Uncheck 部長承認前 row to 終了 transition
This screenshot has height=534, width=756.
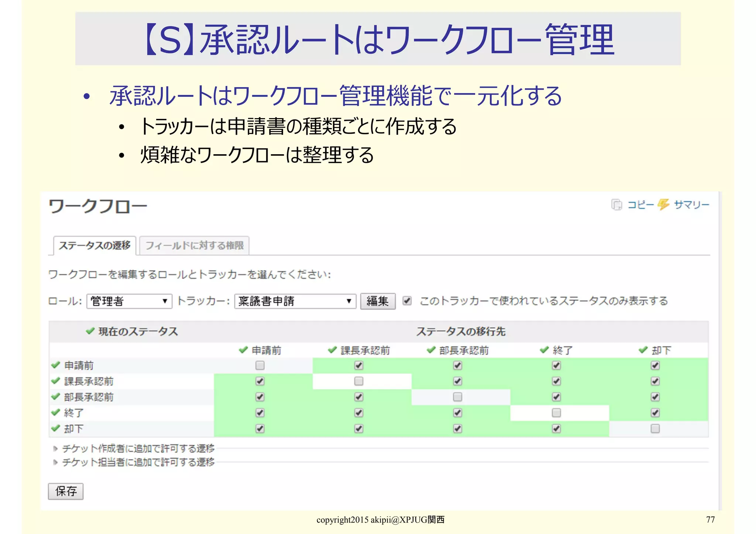coord(556,397)
